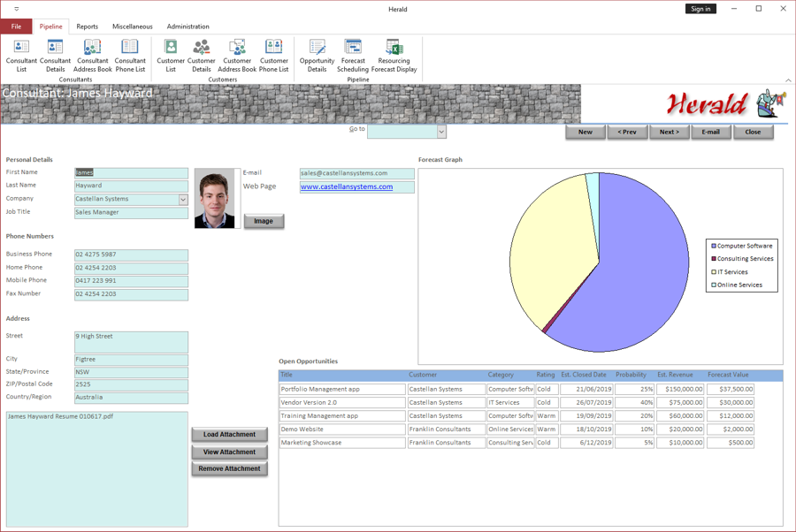Go to next consultant with Next

point(670,132)
